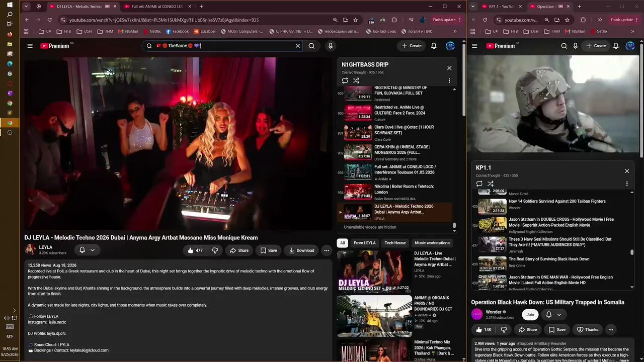The image size is (644, 362).
Task: Select the Music workstations filter chip
Action: pos(432,243)
